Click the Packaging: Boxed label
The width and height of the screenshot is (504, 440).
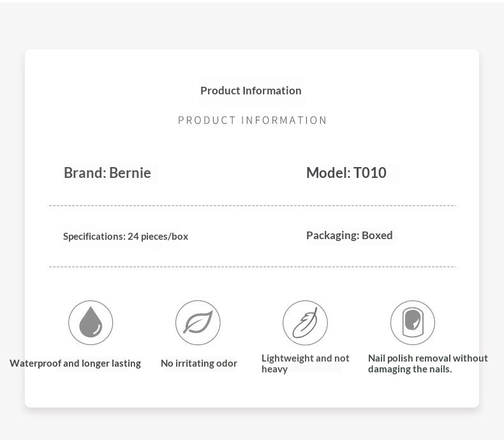pos(350,235)
